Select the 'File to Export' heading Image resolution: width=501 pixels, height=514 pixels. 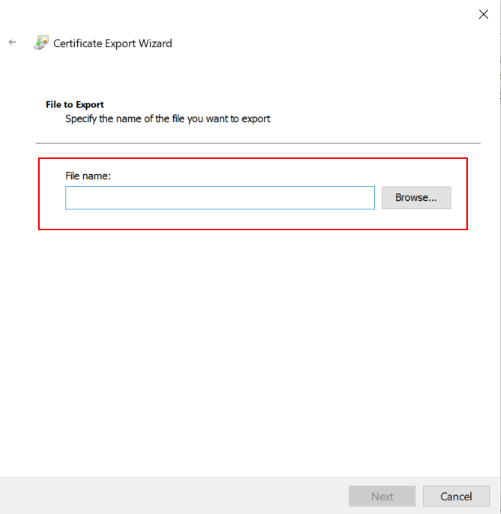(75, 105)
